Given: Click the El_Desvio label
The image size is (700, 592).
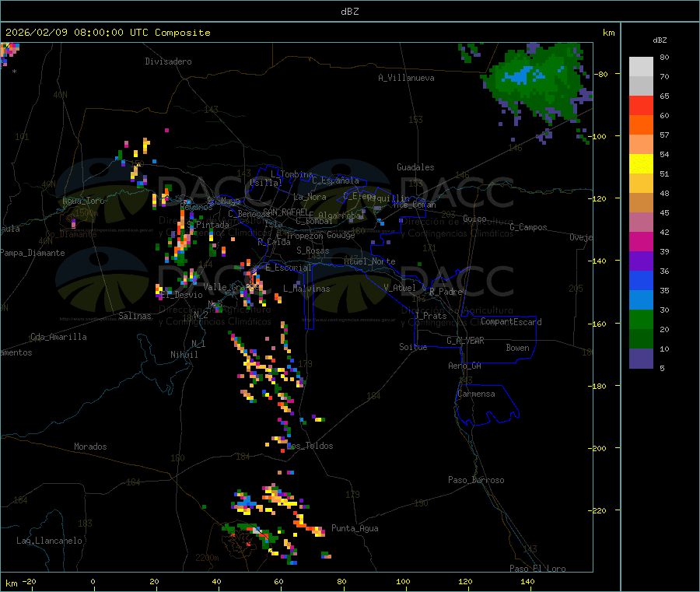Looking at the screenshot, I should coord(182,295).
